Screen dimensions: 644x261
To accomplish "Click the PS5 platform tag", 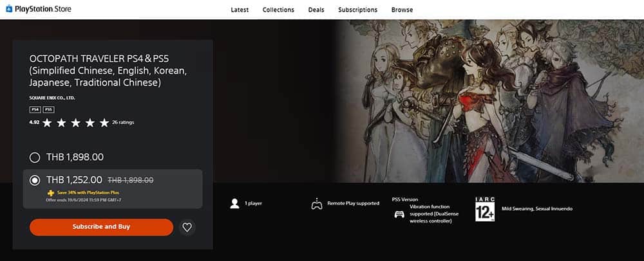I will point(48,109).
